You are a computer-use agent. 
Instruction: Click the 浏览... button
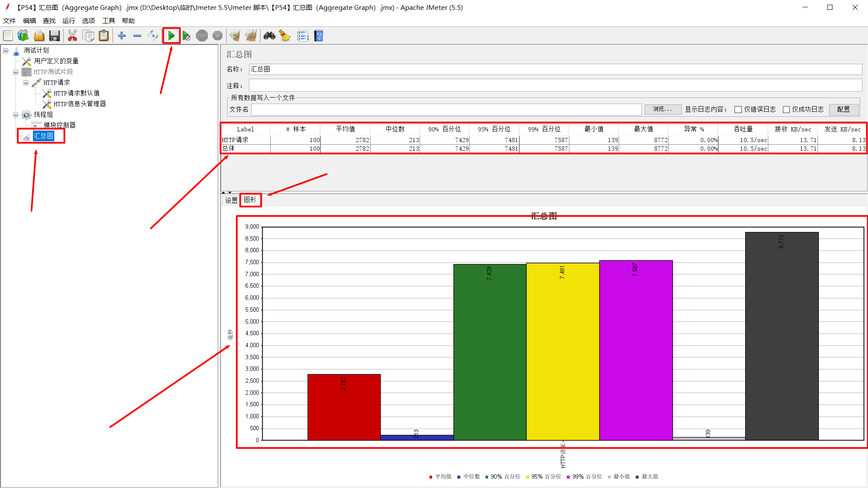pyautogui.click(x=663, y=110)
